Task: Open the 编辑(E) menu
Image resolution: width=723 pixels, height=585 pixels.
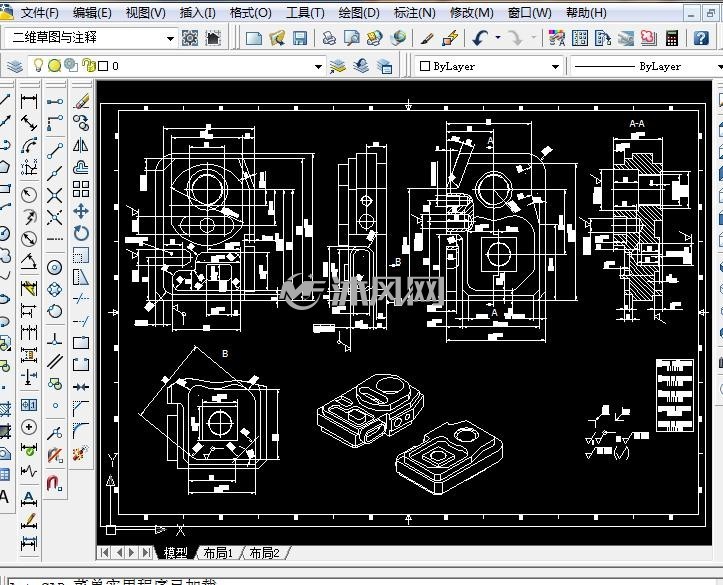Action: pyautogui.click(x=92, y=13)
